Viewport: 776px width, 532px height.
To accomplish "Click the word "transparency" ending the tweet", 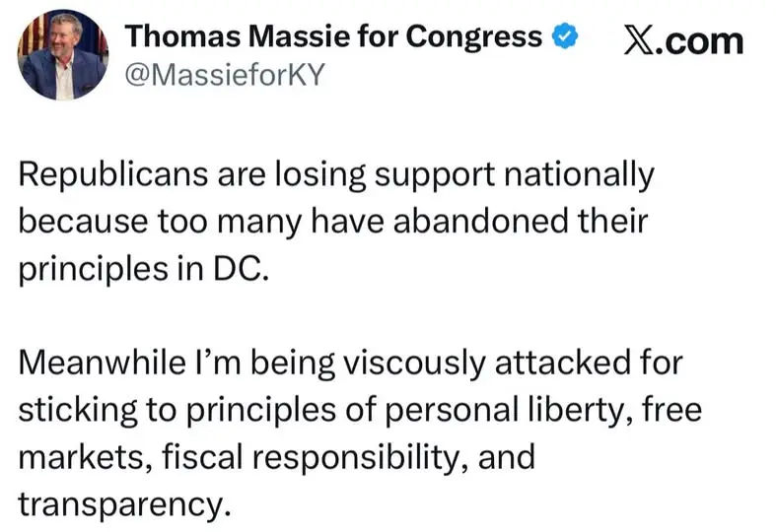I will [x=119, y=502].
